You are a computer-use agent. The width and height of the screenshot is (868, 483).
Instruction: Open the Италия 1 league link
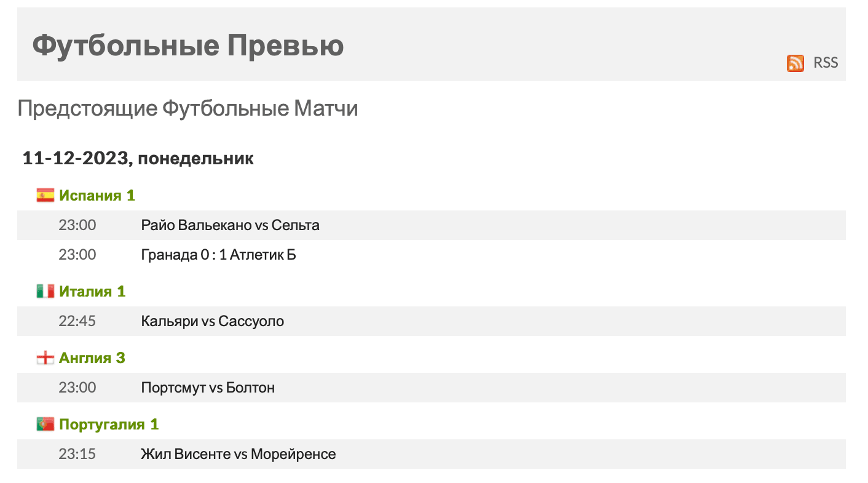tap(92, 292)
